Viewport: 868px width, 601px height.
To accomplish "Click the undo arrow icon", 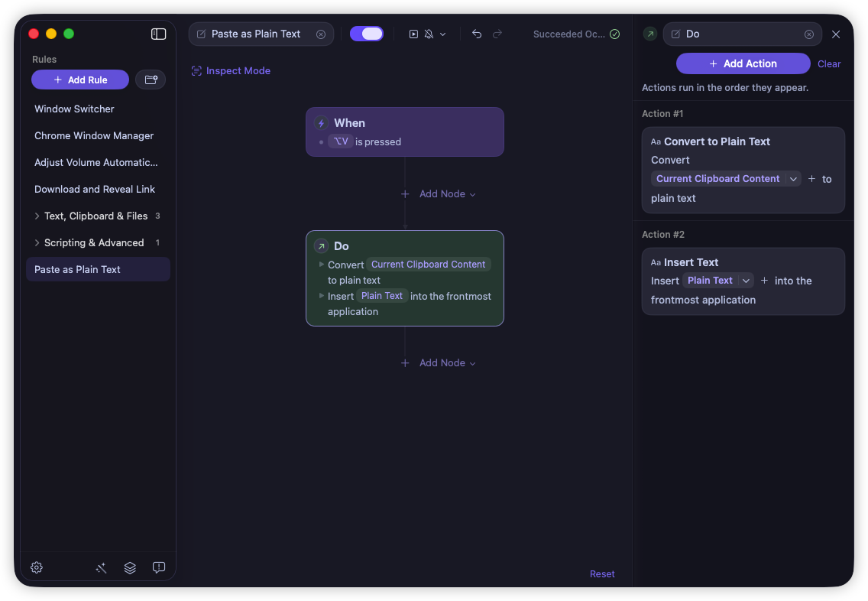I will pos(477,34).
